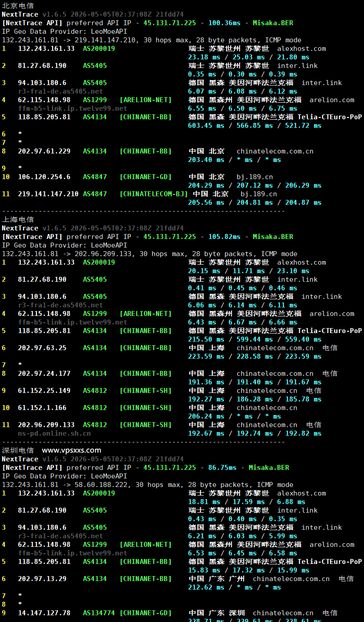This screenshot has height=622, width=364.
Task: Click hop IP address 202.97.61.229
Action: coord(44,151)
